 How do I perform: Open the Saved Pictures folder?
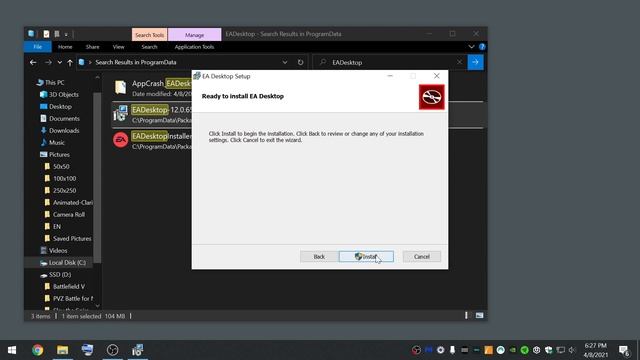click(68, 238)
